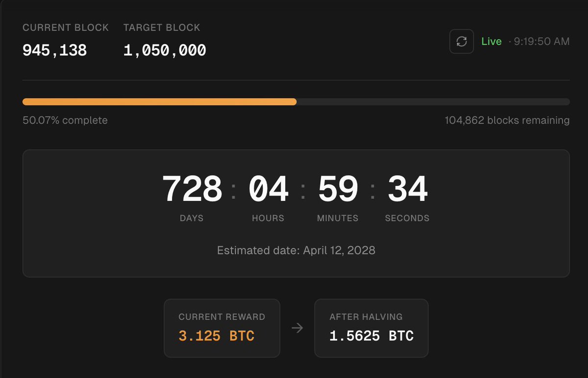Click the 34 seconds countdown number
Viewport: 588px width, 378px height.
tap(407, 190)
